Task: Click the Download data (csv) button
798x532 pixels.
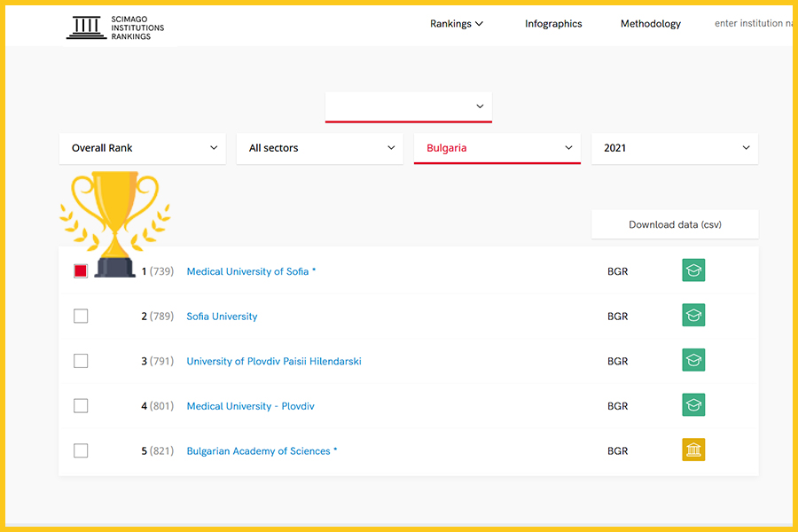Action: [x=675, y=224]
